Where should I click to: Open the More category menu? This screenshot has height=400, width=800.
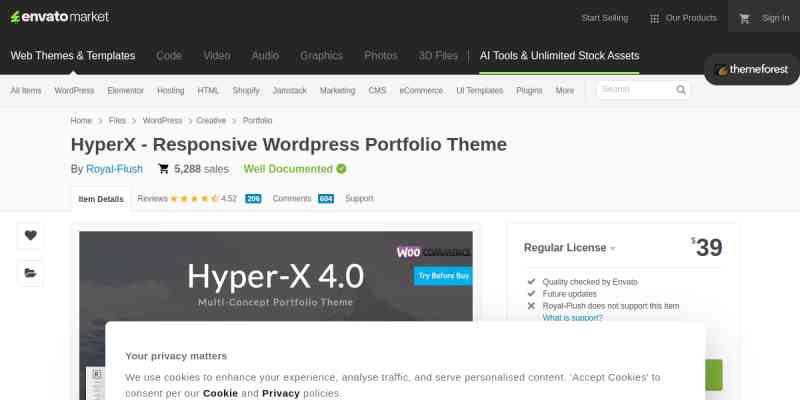[565, 90]
